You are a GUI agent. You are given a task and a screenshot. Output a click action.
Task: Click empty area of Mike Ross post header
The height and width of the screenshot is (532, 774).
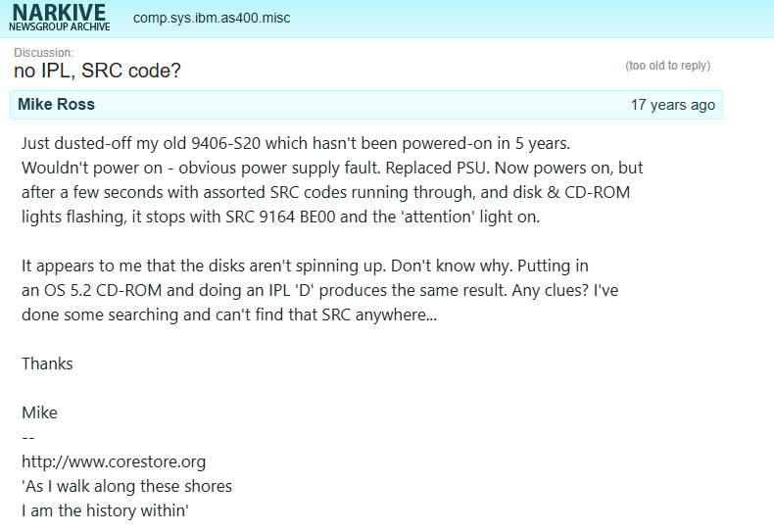363,105
